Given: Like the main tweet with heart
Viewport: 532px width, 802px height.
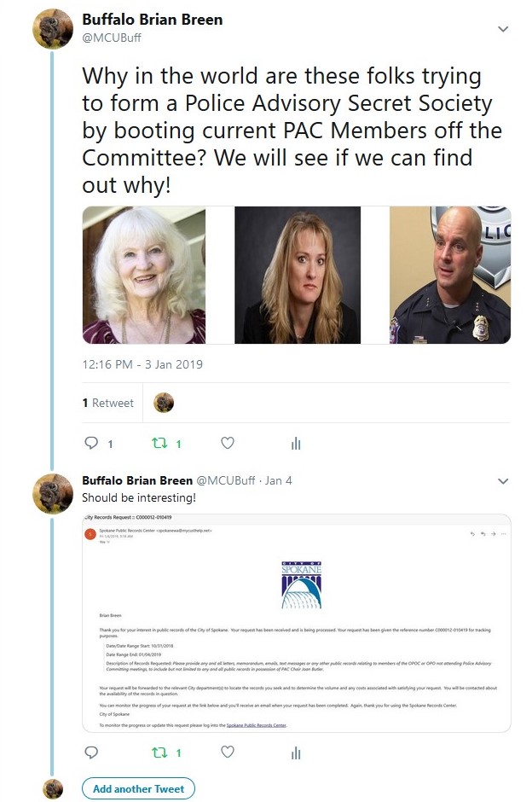Looking at the screenshot, I should [228, 443].
